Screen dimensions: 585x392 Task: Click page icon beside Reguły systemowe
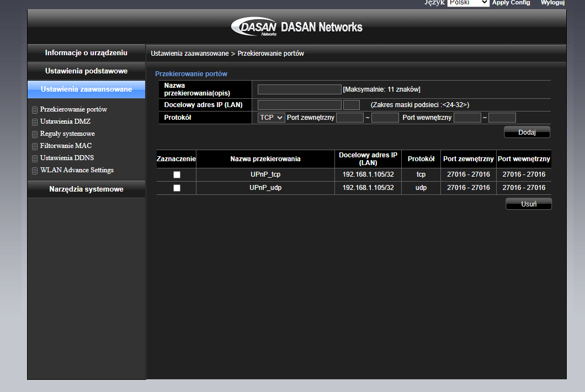tap(35, 134)
